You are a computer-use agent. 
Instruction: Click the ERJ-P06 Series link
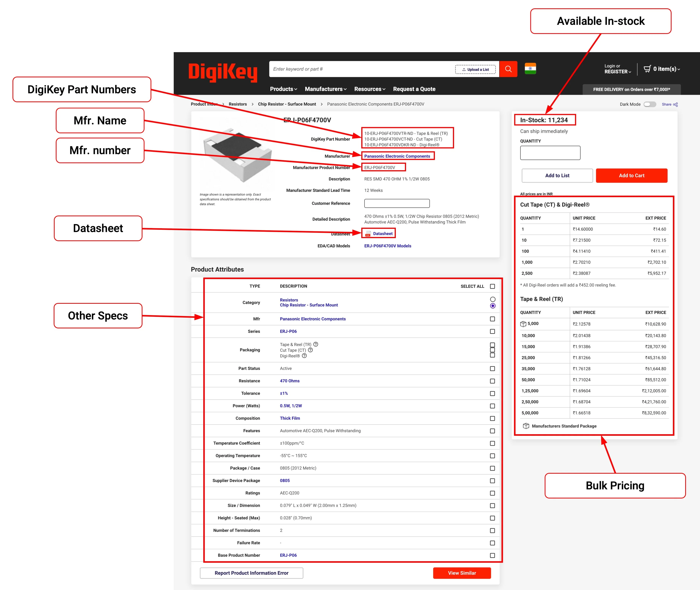point(288,331)
